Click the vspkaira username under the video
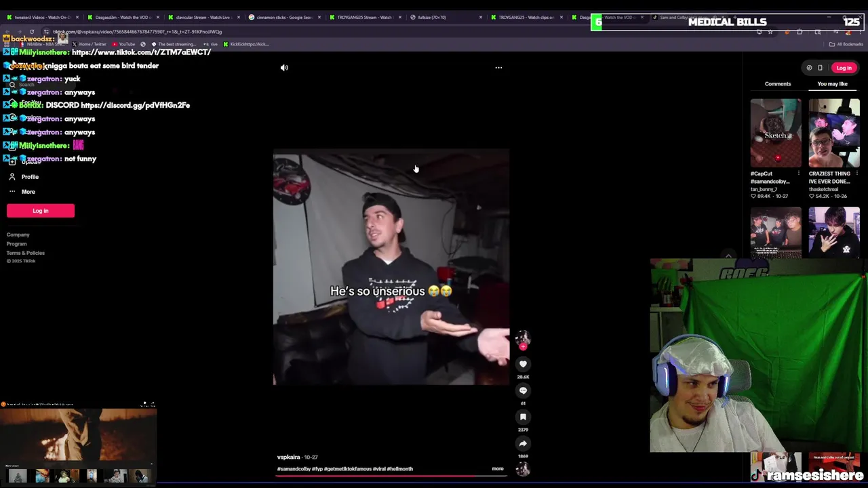The image size is (868, 488). click(288, 457)
